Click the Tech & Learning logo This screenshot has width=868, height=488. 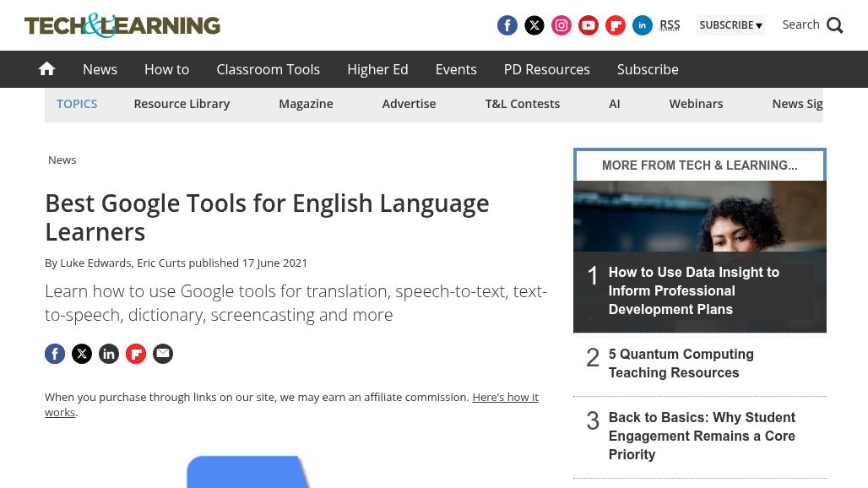tap(122, 25)
